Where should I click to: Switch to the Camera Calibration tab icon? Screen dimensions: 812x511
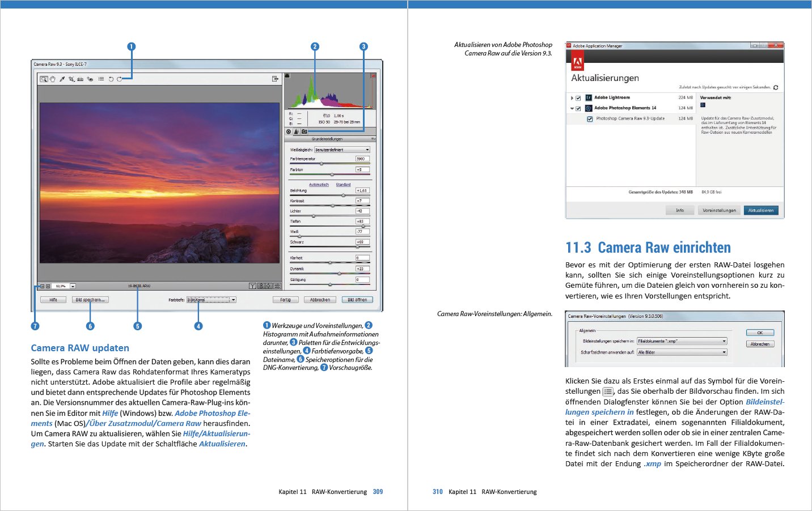tap(304, 131)
